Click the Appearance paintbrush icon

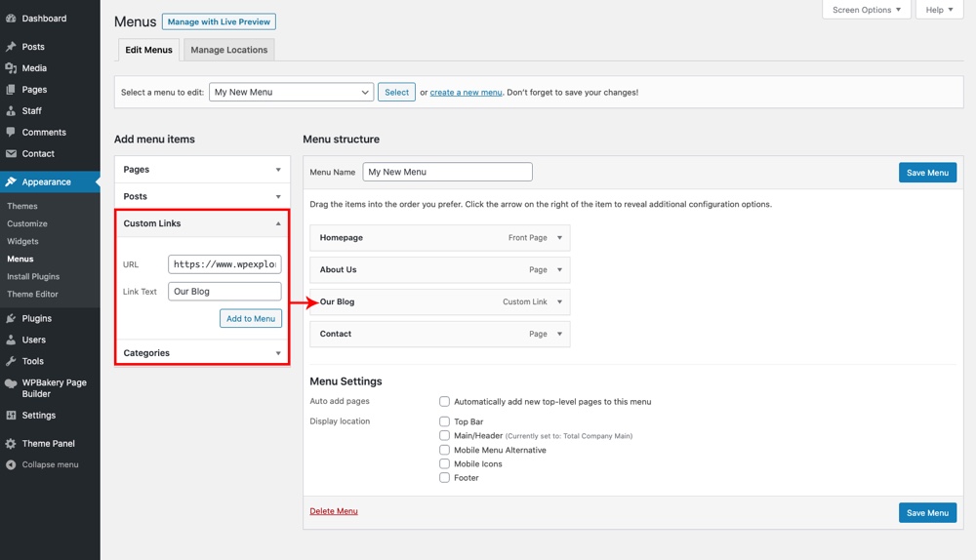(11, 181)
